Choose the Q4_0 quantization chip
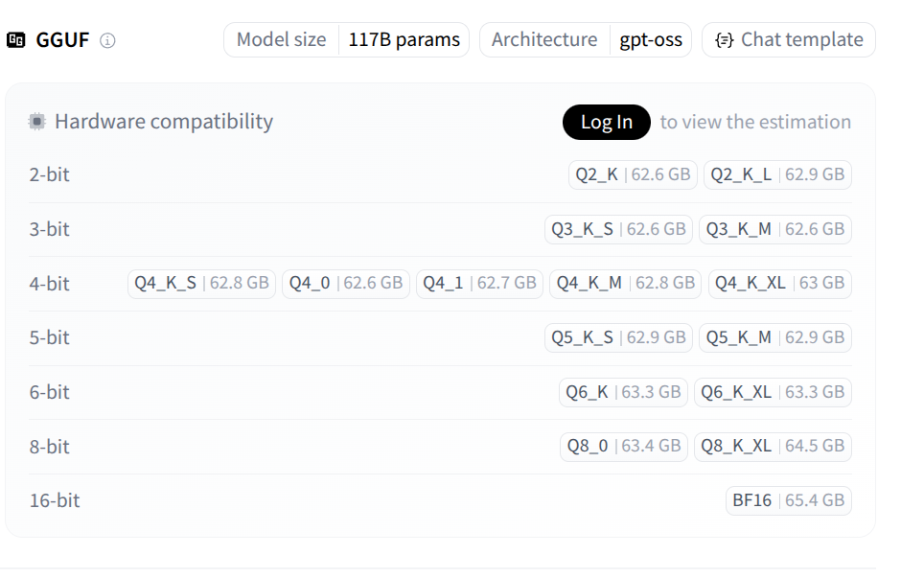924x578 pixels. [345, 284]
